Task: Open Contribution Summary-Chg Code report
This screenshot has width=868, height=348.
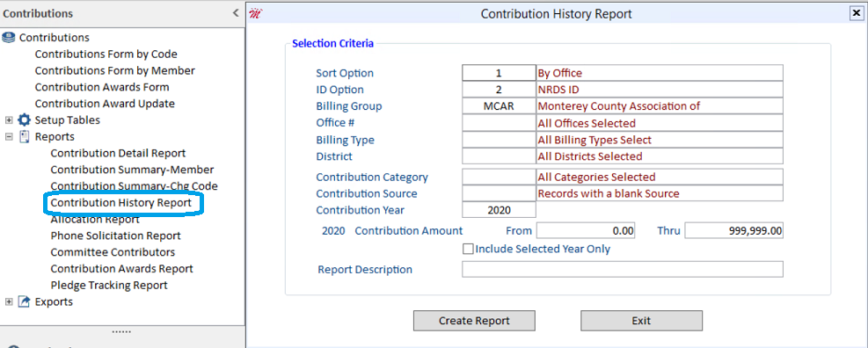Action: pos(134,186)
